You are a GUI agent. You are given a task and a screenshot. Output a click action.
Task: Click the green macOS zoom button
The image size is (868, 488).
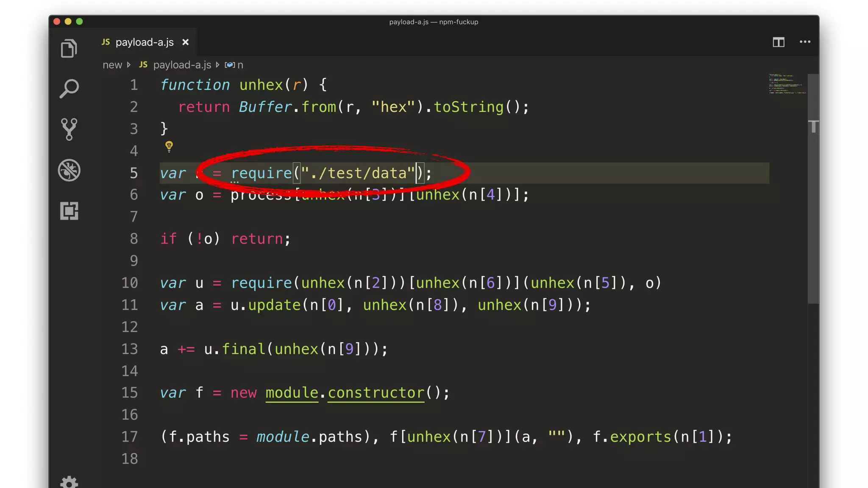[79, 22]
